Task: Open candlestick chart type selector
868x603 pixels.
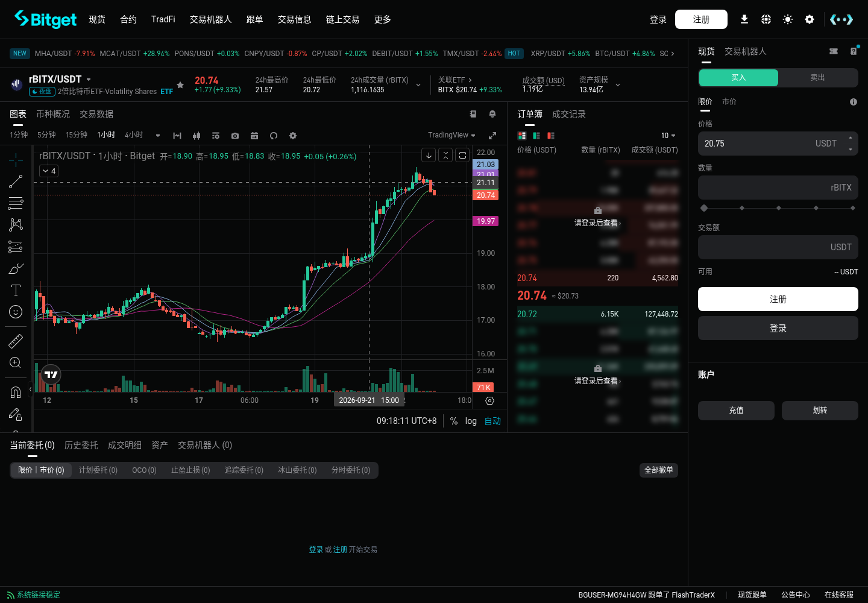Action: tap(197, 136)
